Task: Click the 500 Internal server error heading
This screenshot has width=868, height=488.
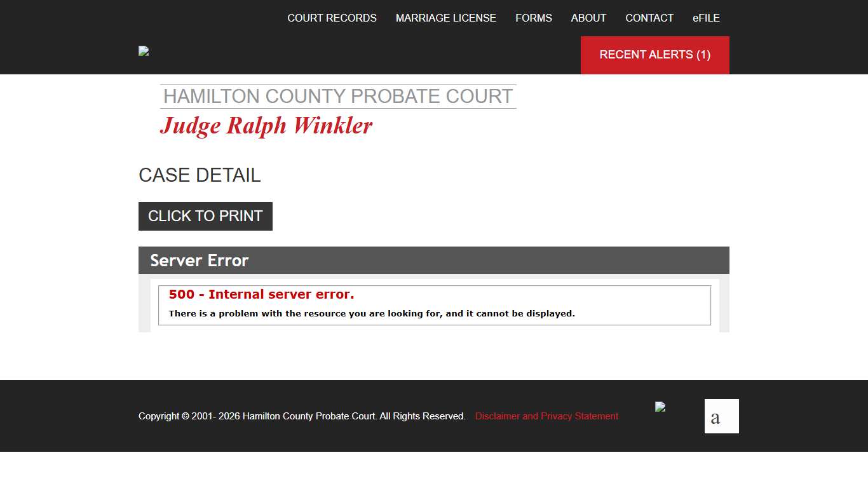Action: click(261, 294)
